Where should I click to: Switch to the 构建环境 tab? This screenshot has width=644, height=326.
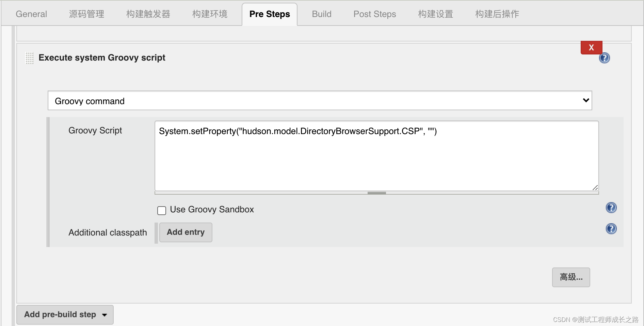210,14
